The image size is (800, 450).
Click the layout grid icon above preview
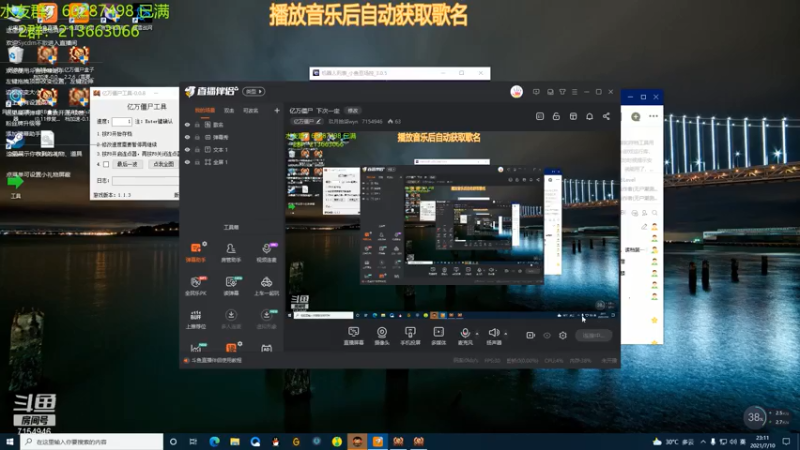(x=573, y=116)
